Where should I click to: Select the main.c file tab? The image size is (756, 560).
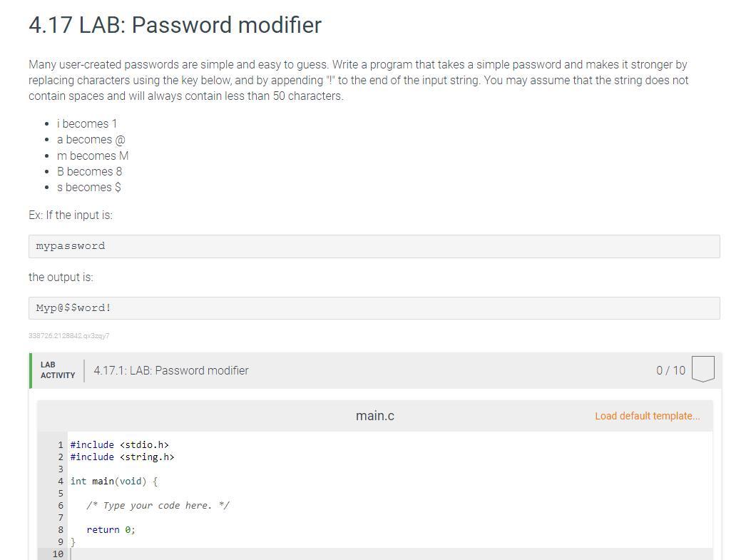click(374, 416)
